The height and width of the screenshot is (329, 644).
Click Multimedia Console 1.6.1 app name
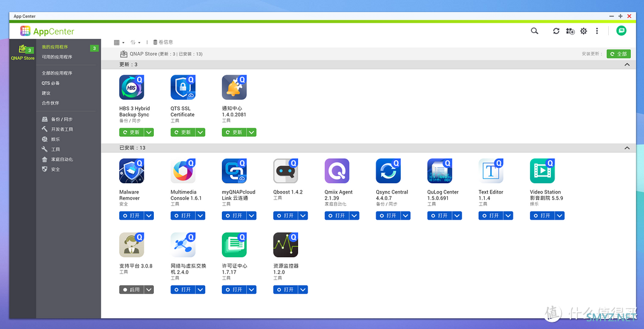point(186,195)
